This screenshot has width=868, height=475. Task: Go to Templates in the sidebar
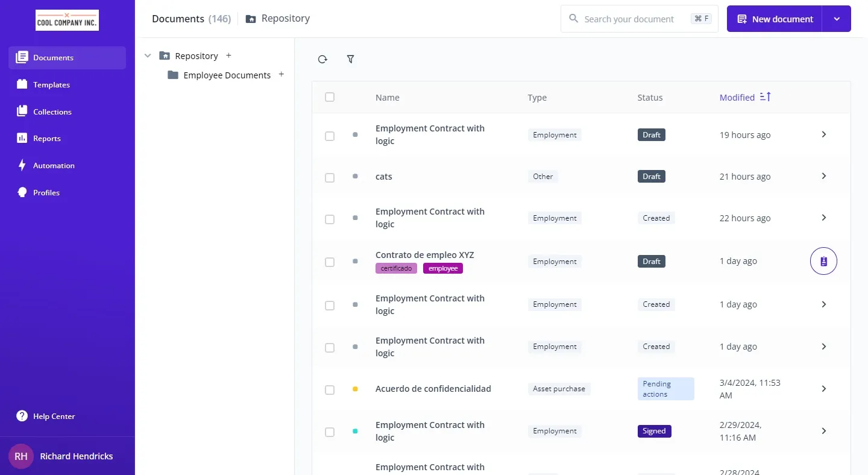[x=51, y=85]
